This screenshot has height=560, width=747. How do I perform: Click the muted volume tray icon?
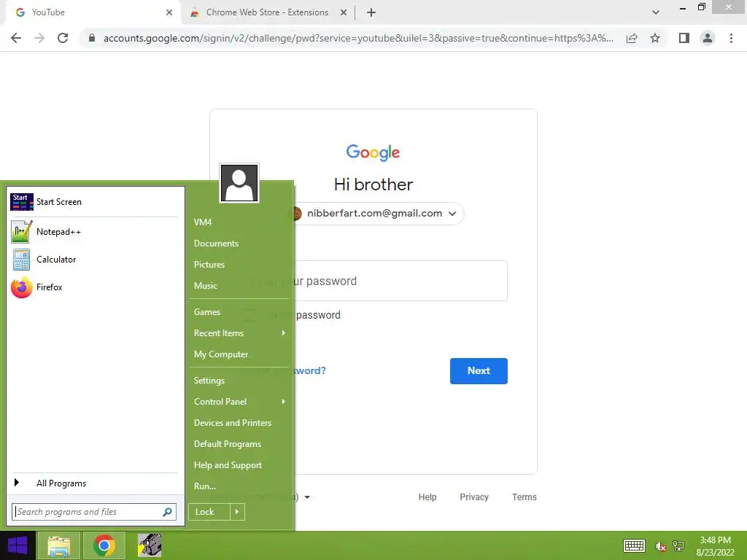[659, 546]
